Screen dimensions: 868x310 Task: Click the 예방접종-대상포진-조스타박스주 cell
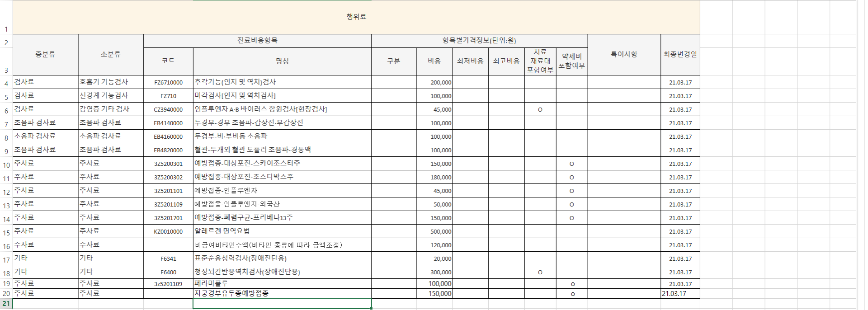point(282,177)
